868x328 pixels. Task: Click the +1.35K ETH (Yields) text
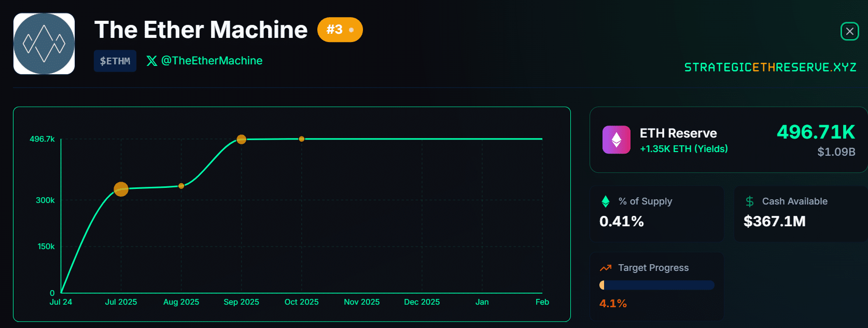point(683,149)
